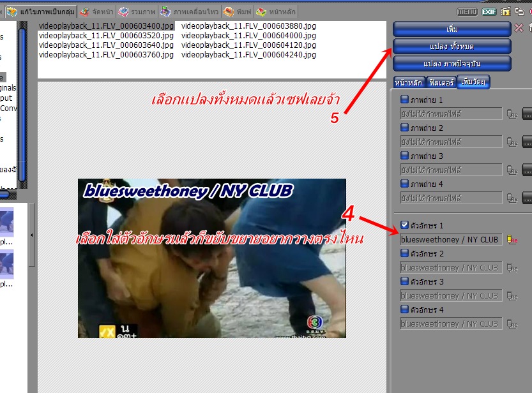Click the ภาพถ่าย 2 file field
The image size is (532, 393).
pos(451,142)
